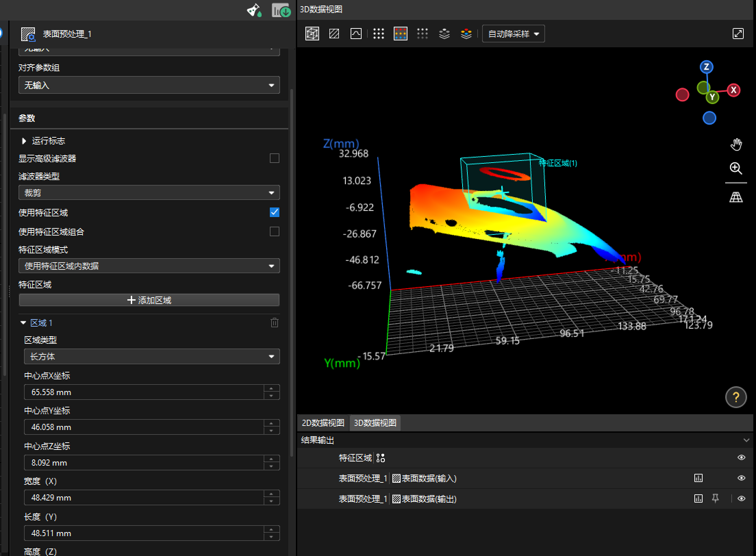Enable 显示高级滤波器 checkbox
The image size is (756, 556).
tap(274, 158)
